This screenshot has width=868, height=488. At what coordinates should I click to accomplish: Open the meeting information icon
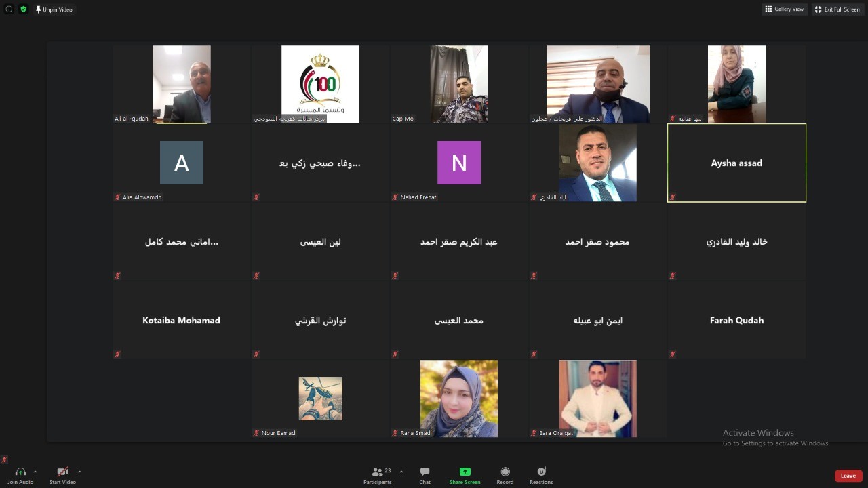pos(9,9)
